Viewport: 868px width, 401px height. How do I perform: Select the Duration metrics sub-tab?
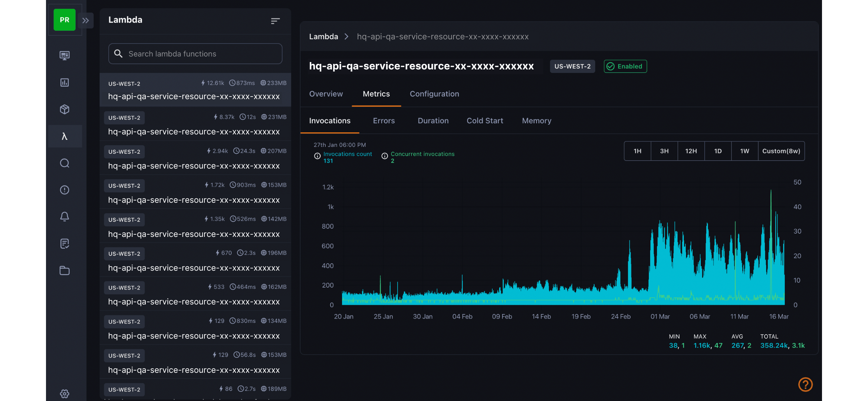tap(433, 121)
